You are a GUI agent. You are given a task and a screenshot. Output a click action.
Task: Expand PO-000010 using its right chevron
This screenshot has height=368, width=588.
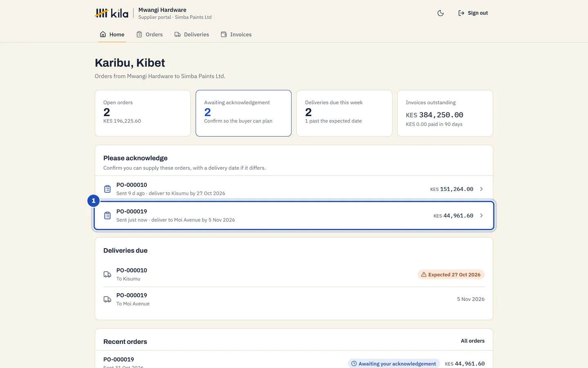pyautogui.click(x=481, y=189)
